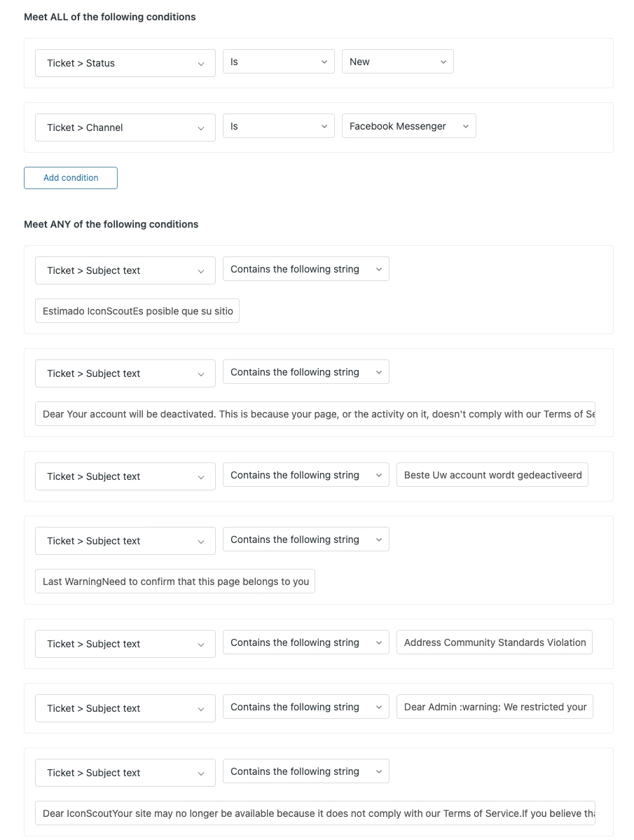This screenshot has width=634, height=840.
Task: Open the Ticket > Channel field dropdown
Action: [125, 127]
